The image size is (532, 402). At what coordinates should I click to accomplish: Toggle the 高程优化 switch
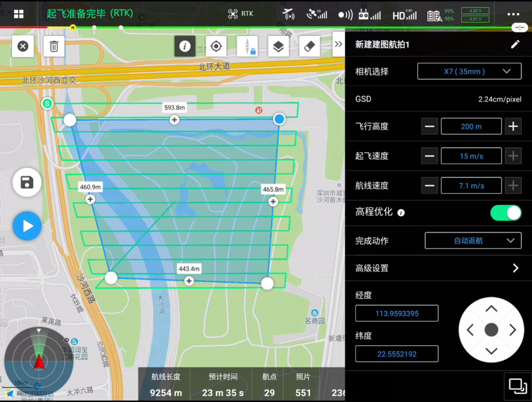point(505,213)
